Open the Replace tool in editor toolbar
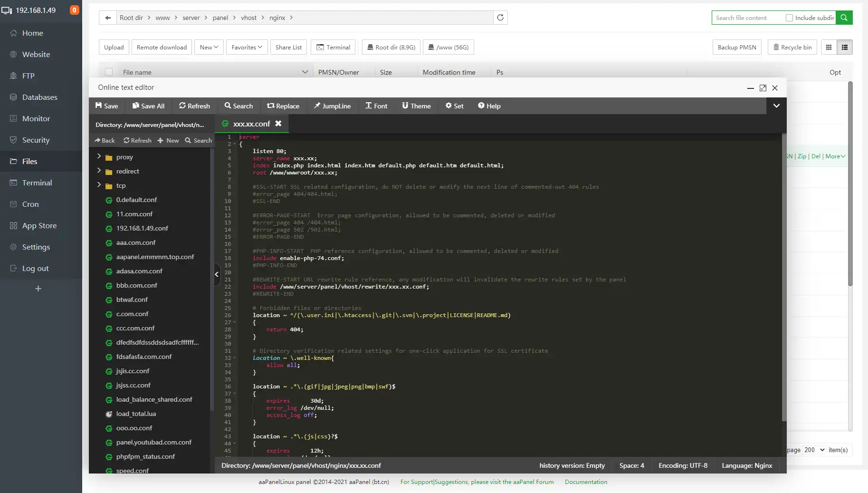Screen dimensions: 868x493 283,106
